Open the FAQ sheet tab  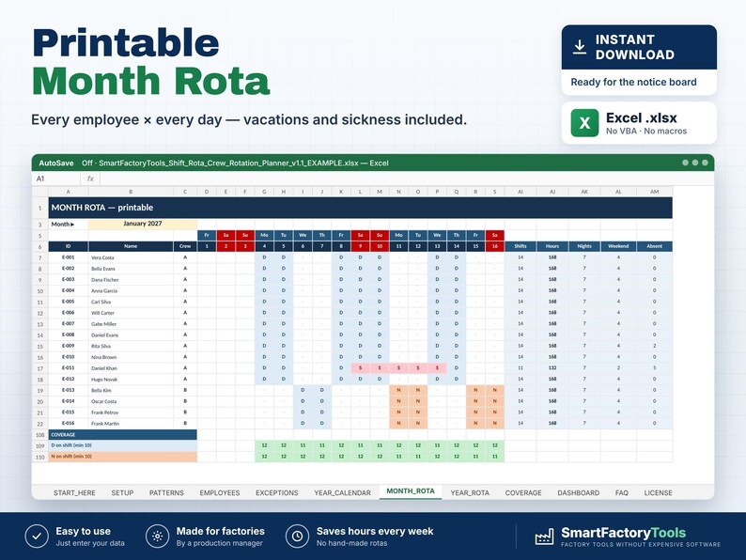click(x=622, y=493)
